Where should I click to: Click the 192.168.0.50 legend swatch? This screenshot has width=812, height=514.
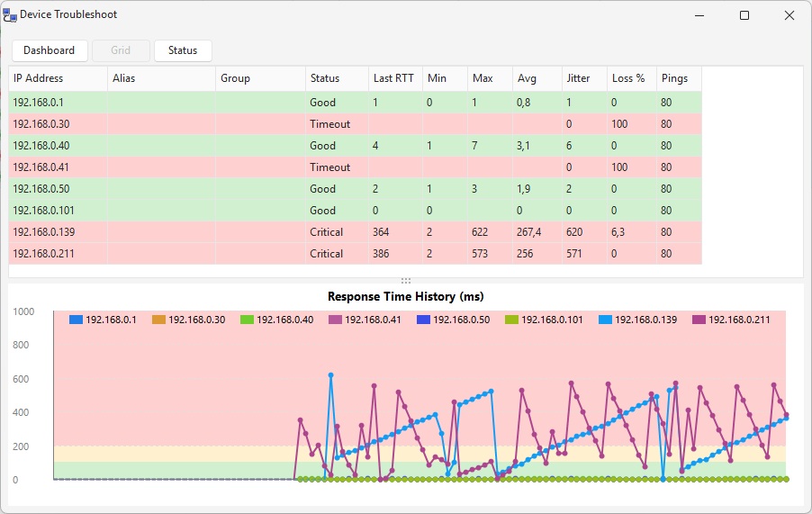tap(425, 320)
